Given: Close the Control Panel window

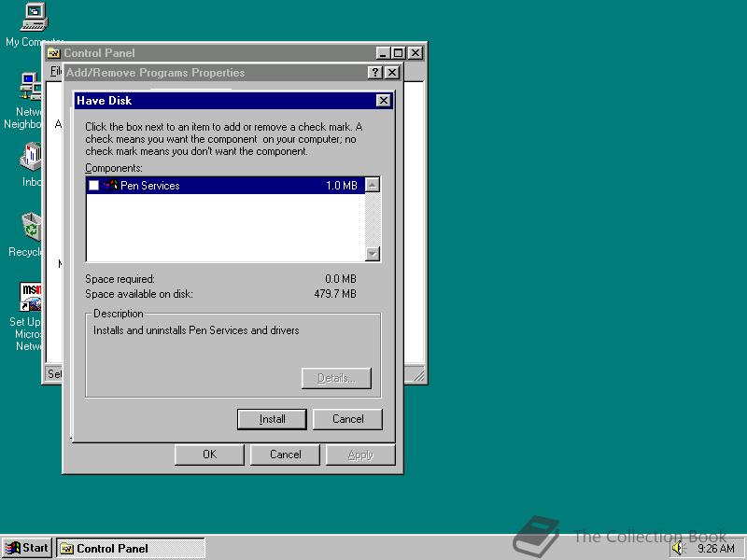Looking at the screenshot, I should [x=416, y=53].
